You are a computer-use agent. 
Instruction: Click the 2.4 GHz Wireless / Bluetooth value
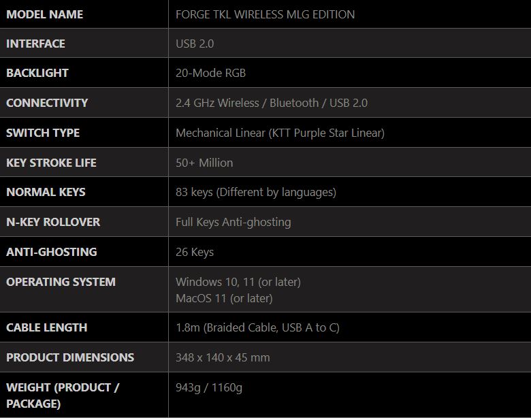247,103
